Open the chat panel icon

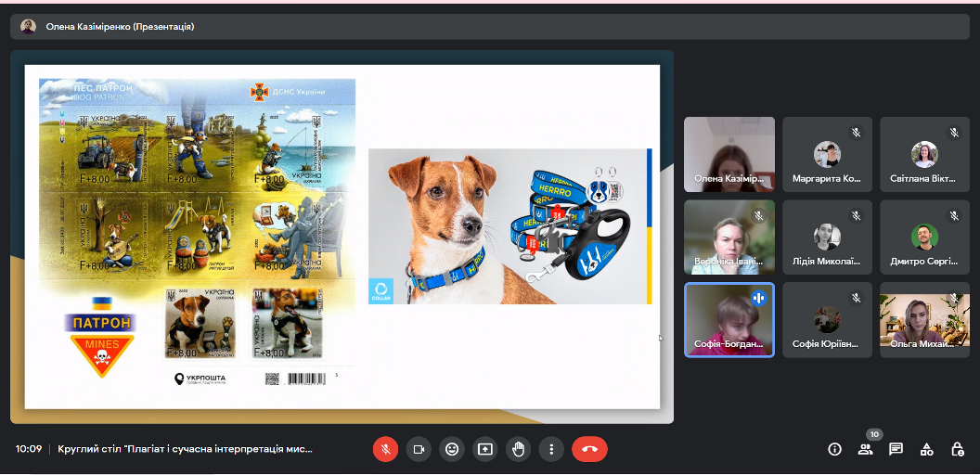pos(896,449)
